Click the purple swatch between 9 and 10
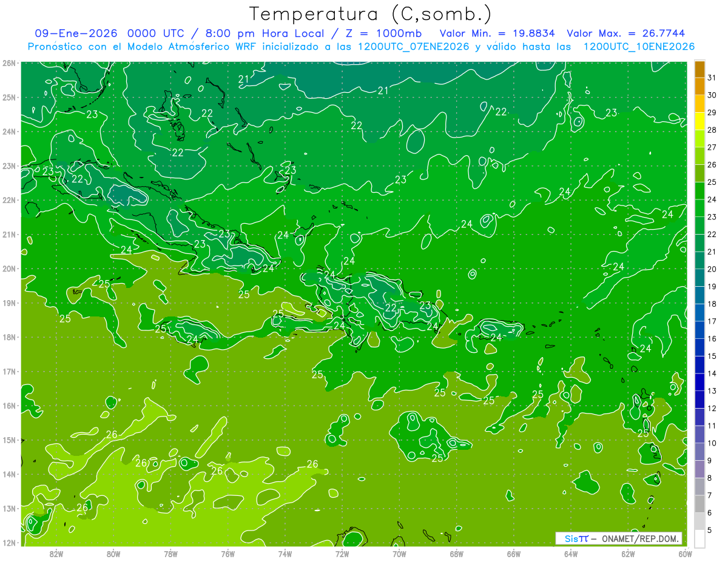Screen dimensions: 728x562 tap(699, 452)
